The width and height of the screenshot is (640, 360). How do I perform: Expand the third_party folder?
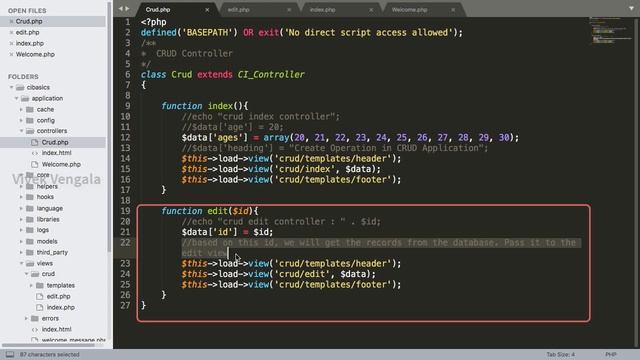[x=21, y=252]
